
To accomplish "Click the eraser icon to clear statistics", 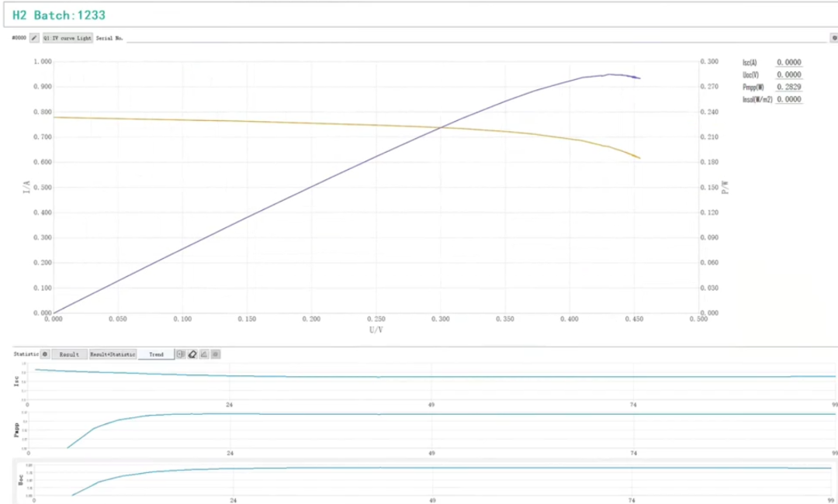I will (192, 354).
